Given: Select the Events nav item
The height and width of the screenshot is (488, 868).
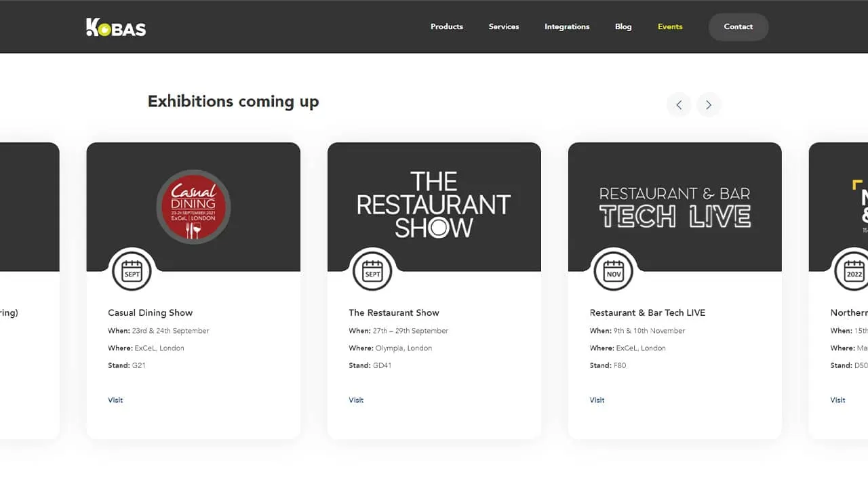Looking at the screenshot, I should point(670,27).
